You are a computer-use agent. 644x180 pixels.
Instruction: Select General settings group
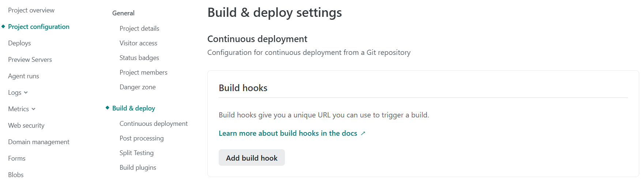point(123,13)
